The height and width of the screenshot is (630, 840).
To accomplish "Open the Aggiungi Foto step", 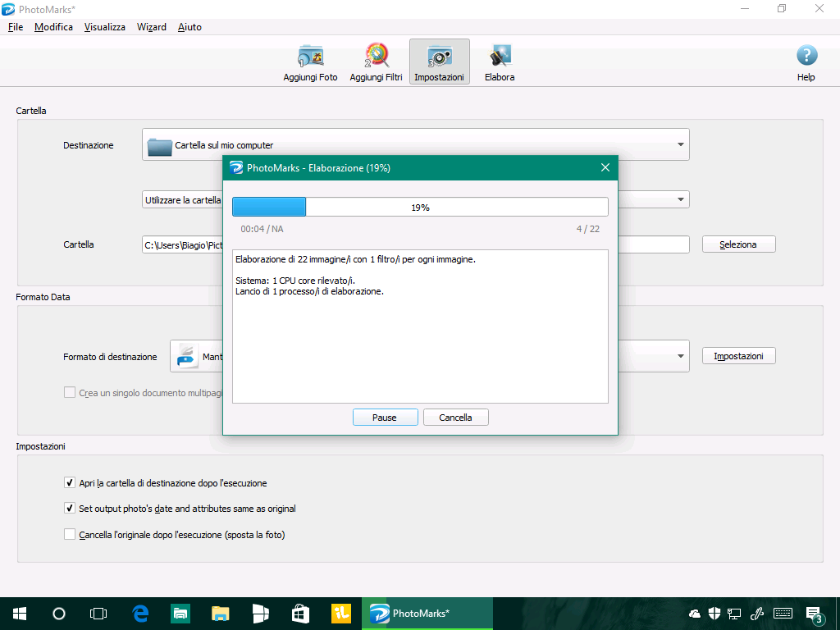I will click(310, 62).
